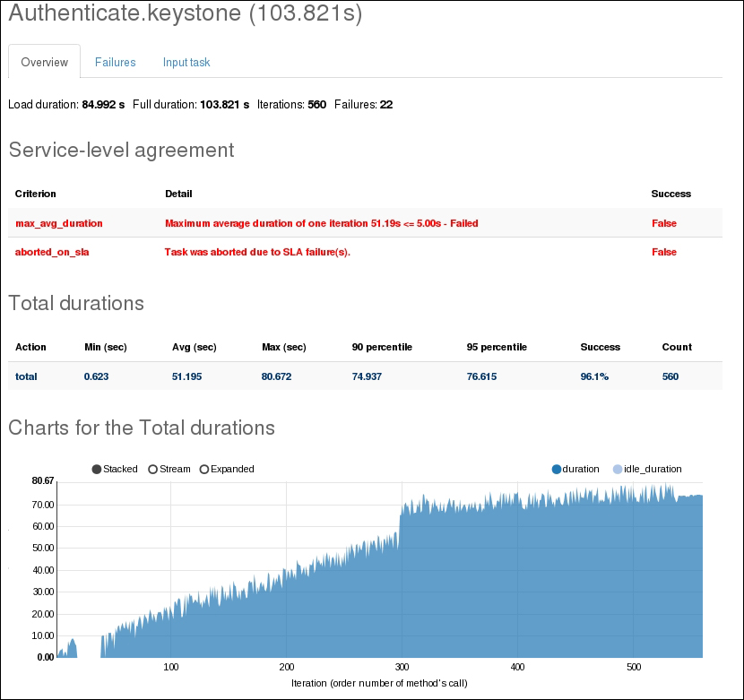Click the total action row

27,376
